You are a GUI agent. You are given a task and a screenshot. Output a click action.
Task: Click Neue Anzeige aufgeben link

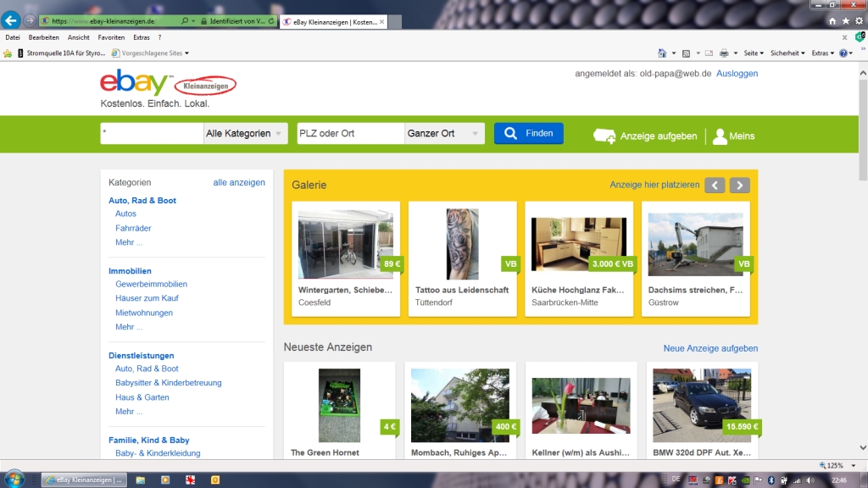(710, 348)
